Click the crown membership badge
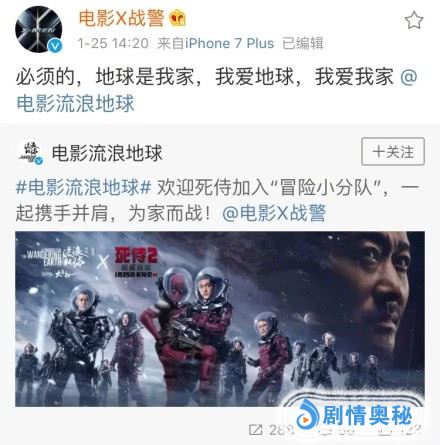This screenshot has height=445, width=440. (x=177, y=18)
